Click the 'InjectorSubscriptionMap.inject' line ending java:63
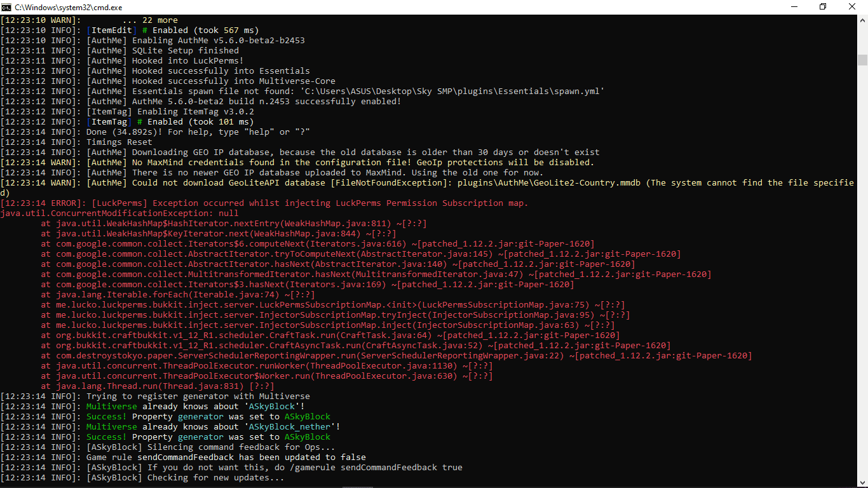 (328, 325)
